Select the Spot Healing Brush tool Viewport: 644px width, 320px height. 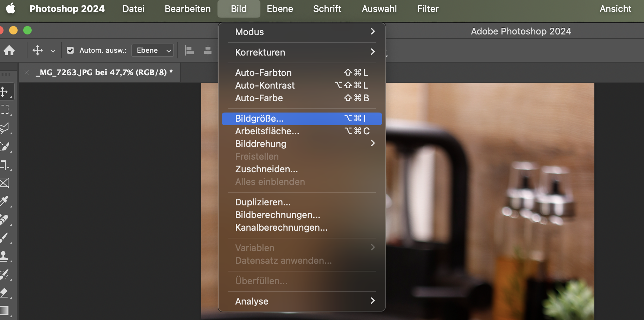point(5,220)
